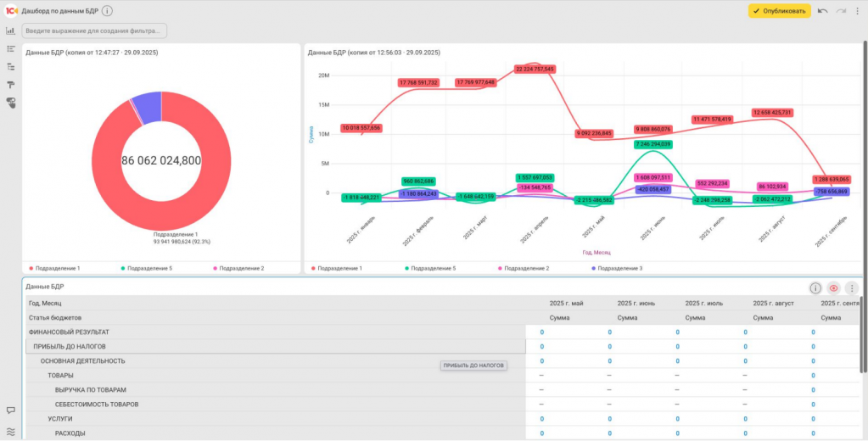The image size is (868, 441).
Task: Click the 1C logo icon
Action: (12, 11)
